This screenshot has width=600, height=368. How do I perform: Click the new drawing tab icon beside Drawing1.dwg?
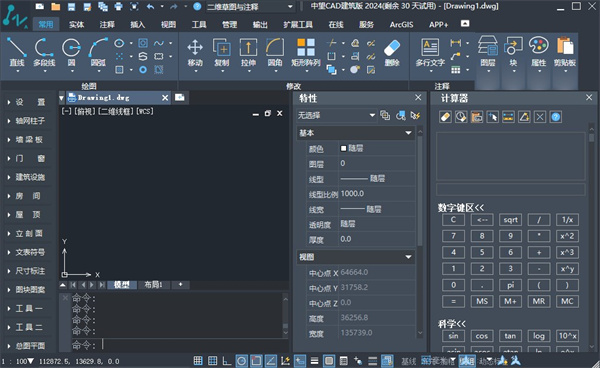(x=179, y=98)
